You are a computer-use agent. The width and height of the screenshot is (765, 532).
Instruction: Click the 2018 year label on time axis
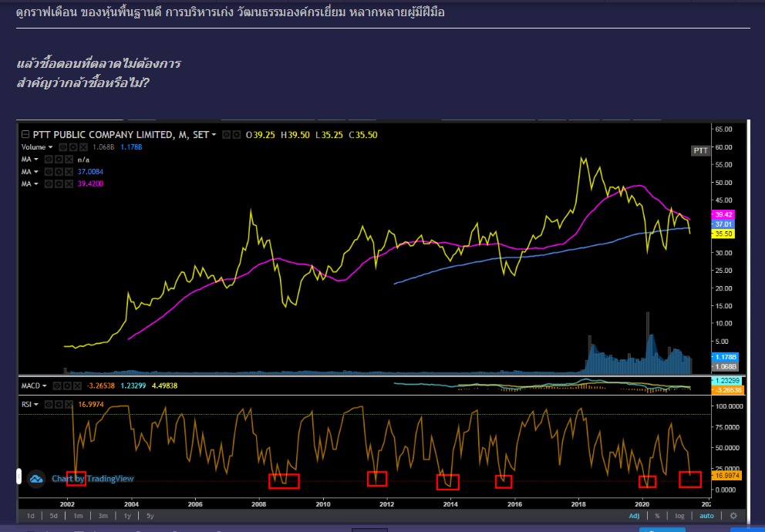(x=578, y=503)
